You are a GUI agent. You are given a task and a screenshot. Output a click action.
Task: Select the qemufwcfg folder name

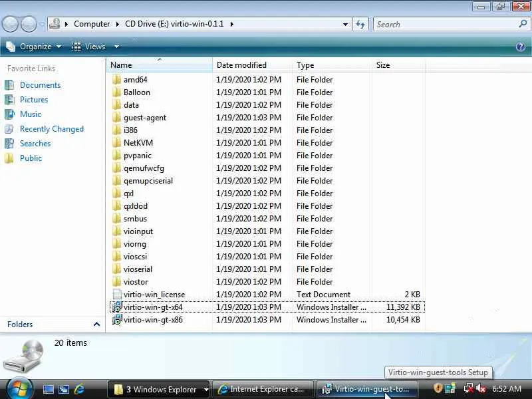(144, 168)
